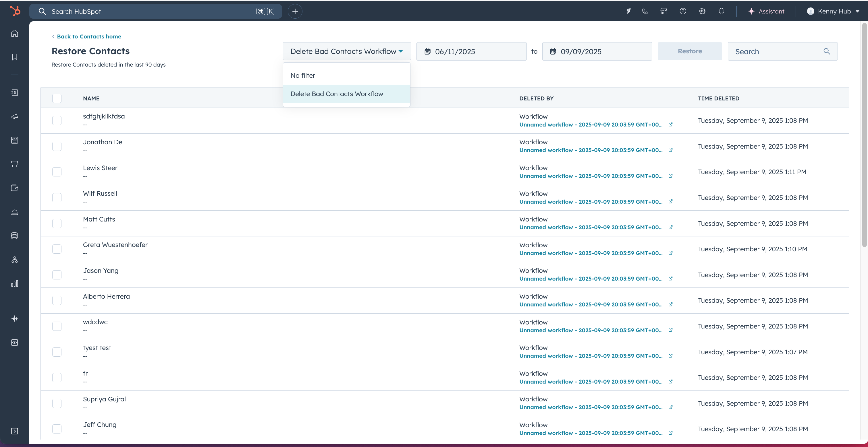Open the Bookmarks sidebar icon
This screenshot has height=447, width=868.
tap(14, 57)
